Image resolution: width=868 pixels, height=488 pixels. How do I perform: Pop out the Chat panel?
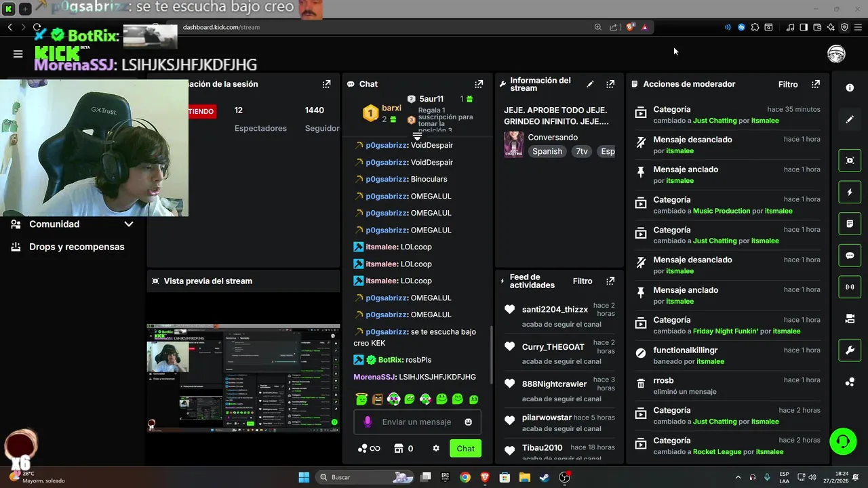click(479, 84)
